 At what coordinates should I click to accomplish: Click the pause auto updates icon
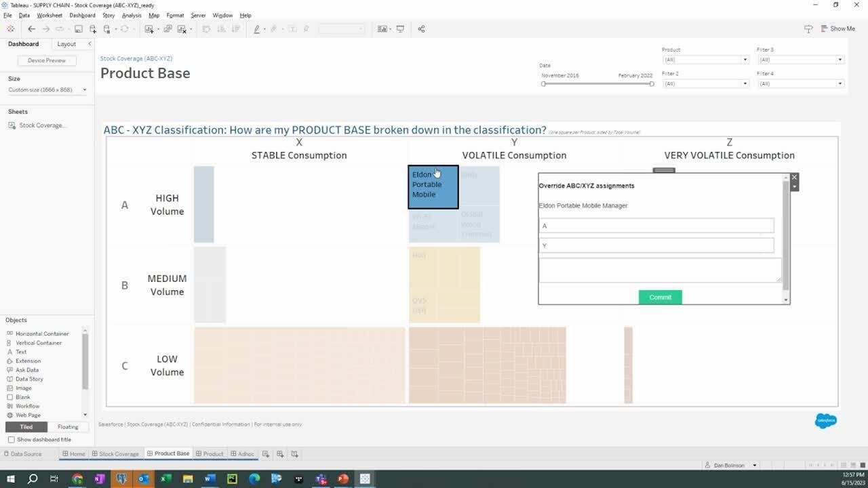[x=107, y=28]
